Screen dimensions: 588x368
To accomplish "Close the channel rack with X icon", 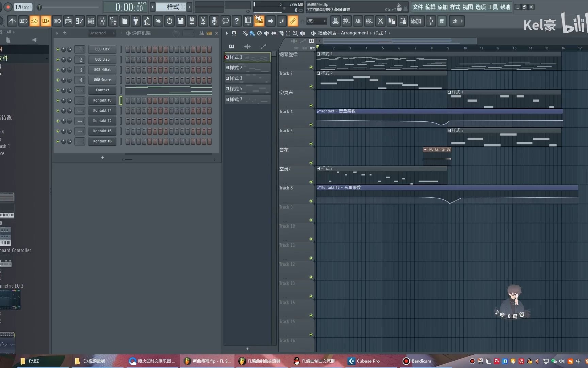I will pos(216,33).
